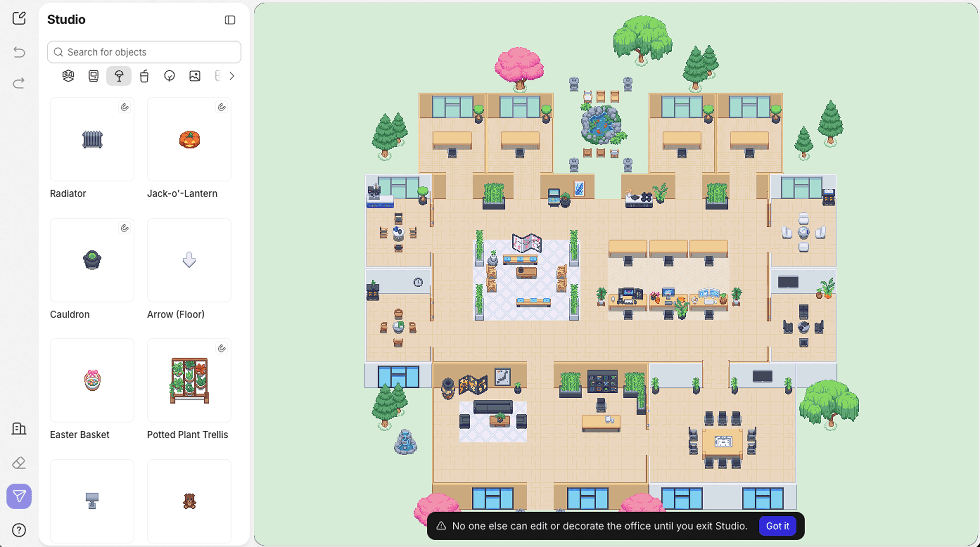
Task: Open the help question mark icon
Action: coord(19,530)
